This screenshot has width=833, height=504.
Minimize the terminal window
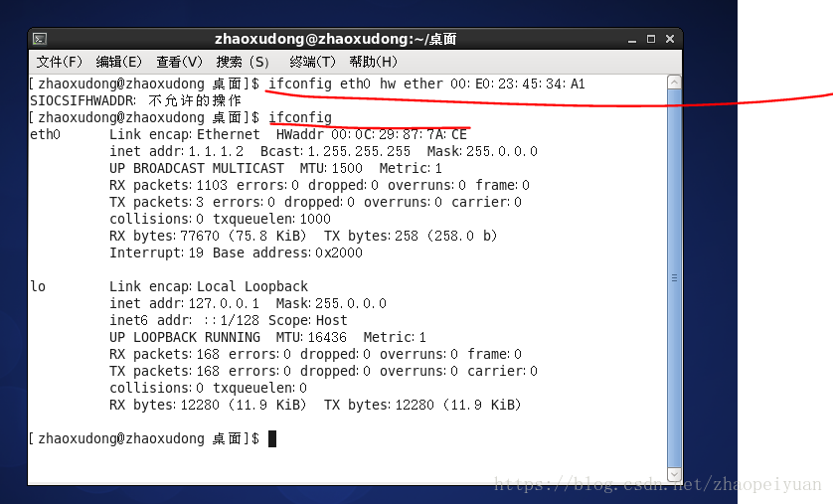[631, 40]
